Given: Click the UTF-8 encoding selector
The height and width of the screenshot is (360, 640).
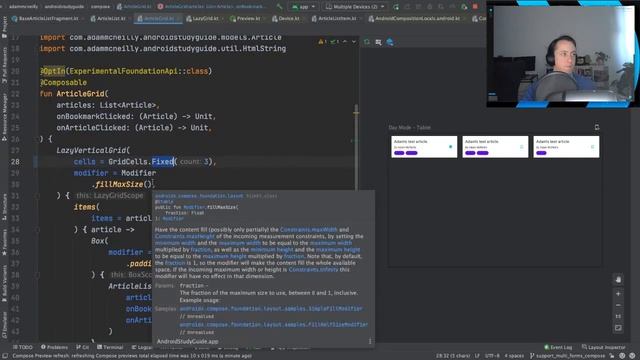Looking at the screenshot, I should pos(492,356).
